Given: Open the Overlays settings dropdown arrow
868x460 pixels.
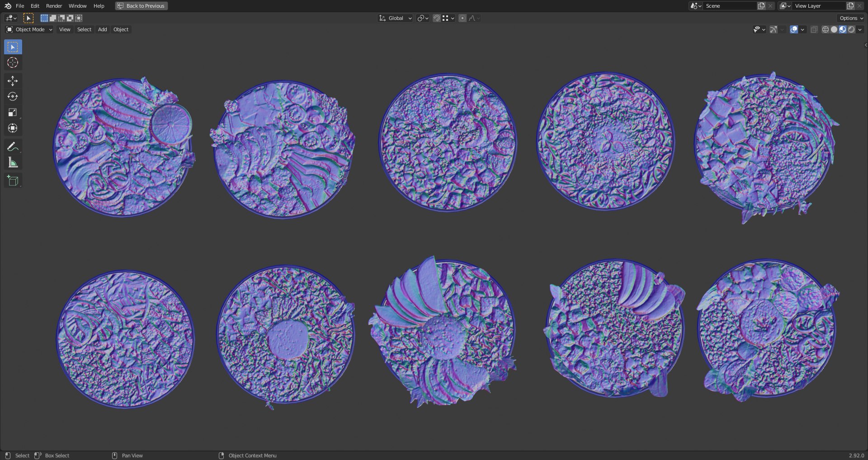Looking at the screenshot, I should 802,29.
